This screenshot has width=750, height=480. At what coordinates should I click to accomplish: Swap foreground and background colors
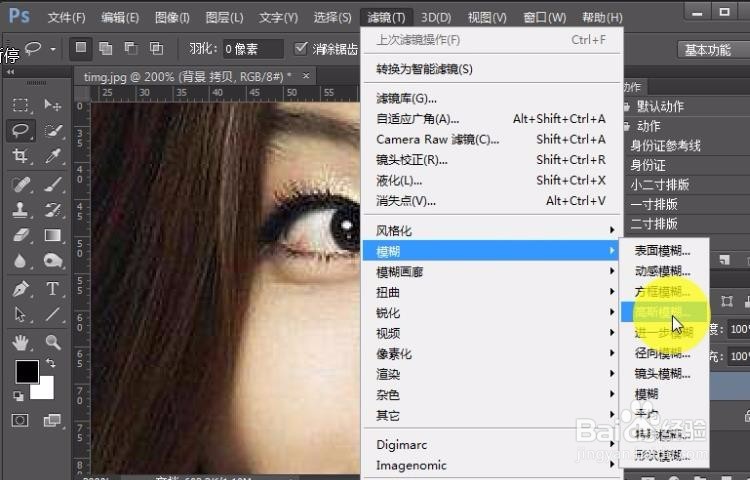(50, 363)
